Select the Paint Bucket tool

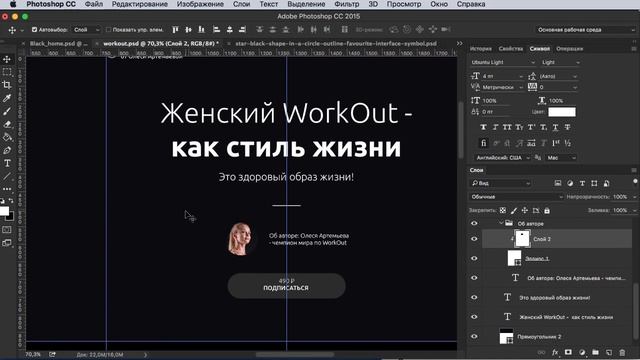pos(7,137)
